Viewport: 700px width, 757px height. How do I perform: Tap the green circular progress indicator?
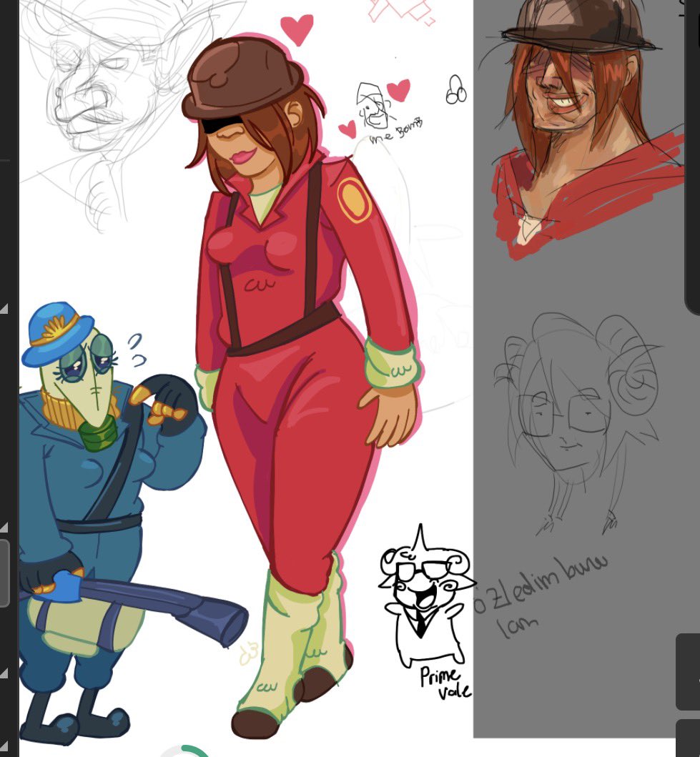[x=186, y=752]
